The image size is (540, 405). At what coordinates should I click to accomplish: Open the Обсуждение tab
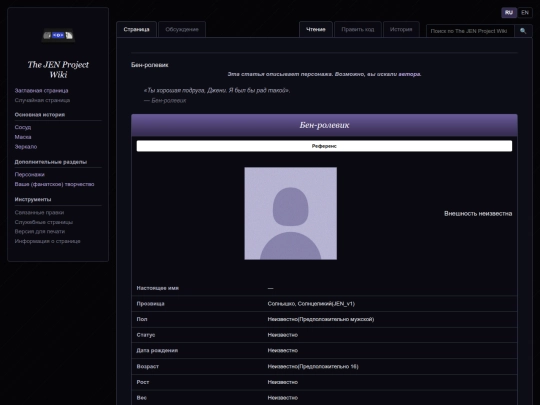(182, 29)
